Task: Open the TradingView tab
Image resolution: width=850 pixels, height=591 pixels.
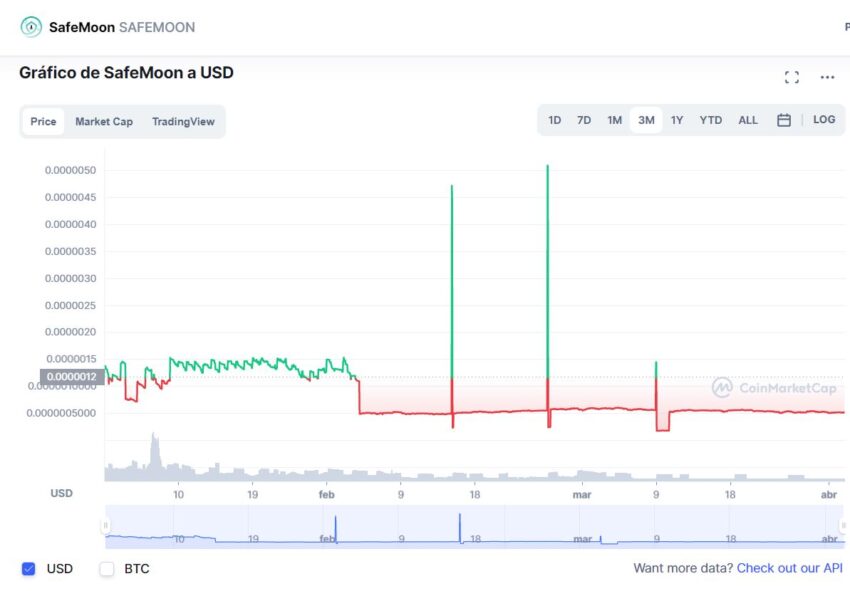Action: pos(183,122)
